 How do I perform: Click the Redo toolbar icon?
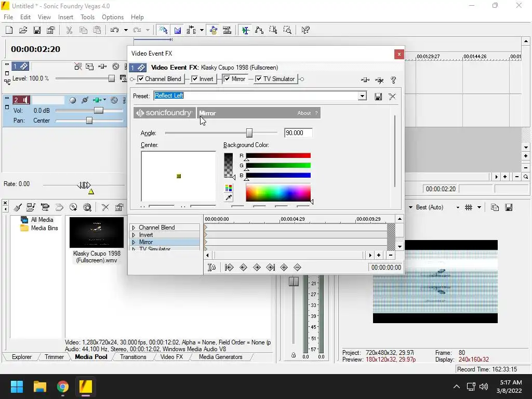[x=137, y=30]
